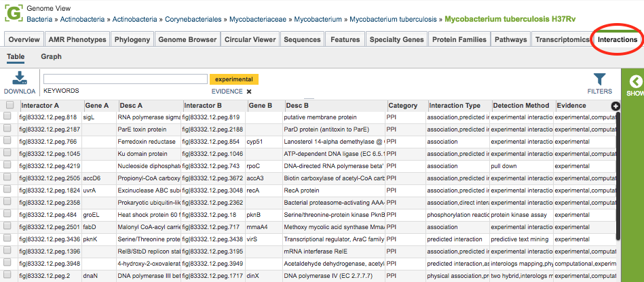
Task: Click the Ku domain protein cell
Action: click(149, 154)
